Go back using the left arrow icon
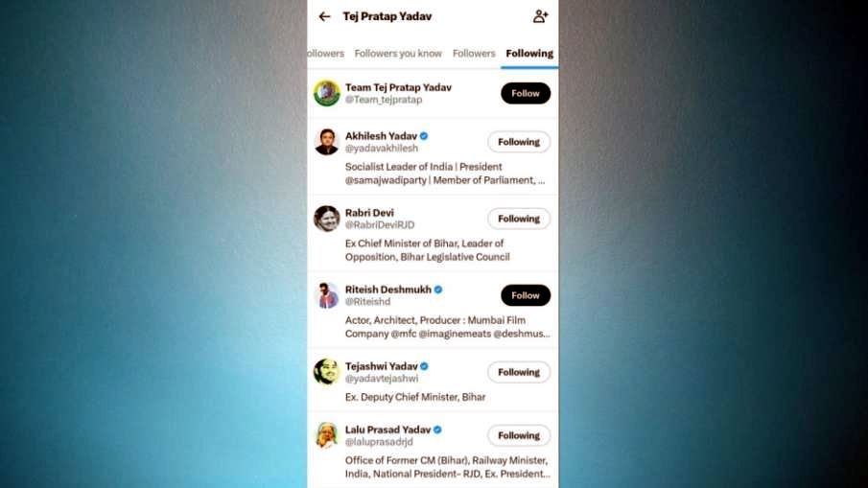The height and width of the screenshot is (488, 868). pos(324,16)
